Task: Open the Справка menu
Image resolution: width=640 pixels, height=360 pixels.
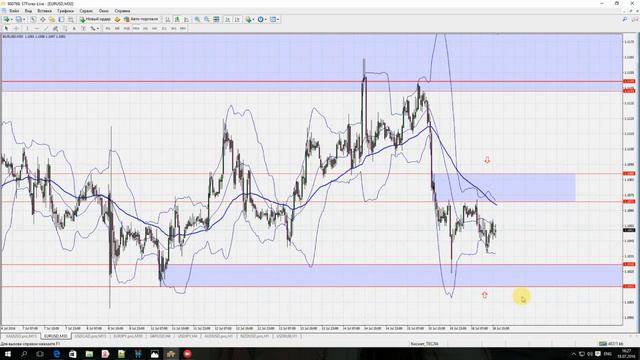Action: click(122, 11)
